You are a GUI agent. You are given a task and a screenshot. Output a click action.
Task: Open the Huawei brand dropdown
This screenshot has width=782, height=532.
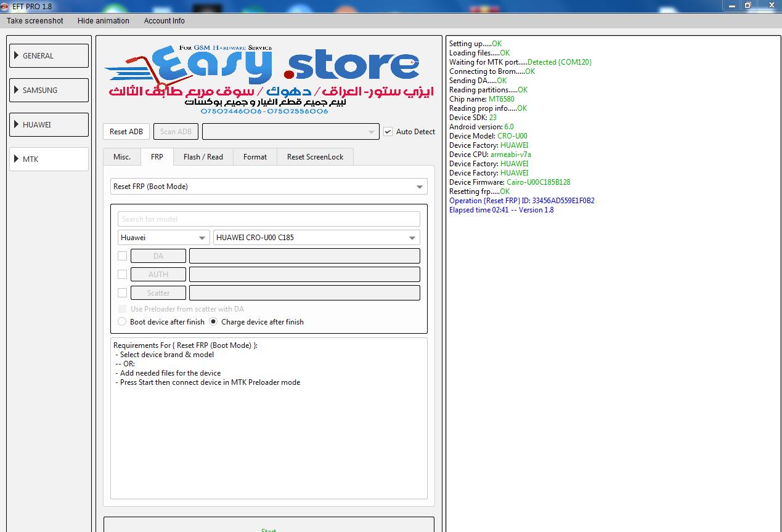click(163, 238)
